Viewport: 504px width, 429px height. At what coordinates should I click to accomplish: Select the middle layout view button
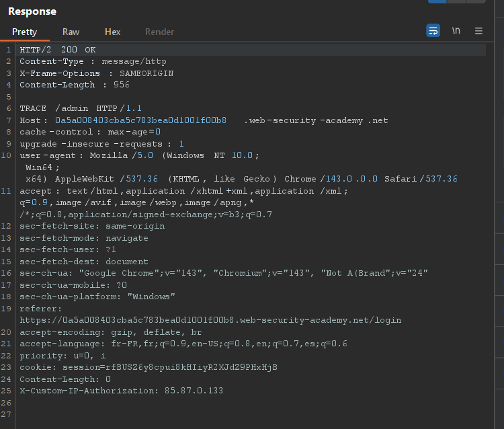[x=455, y=1]
